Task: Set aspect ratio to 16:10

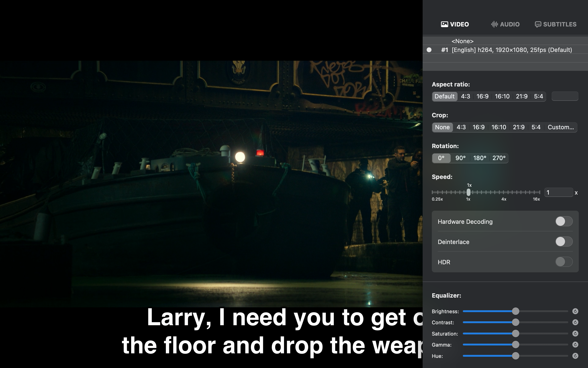Action: coord(502,96)
